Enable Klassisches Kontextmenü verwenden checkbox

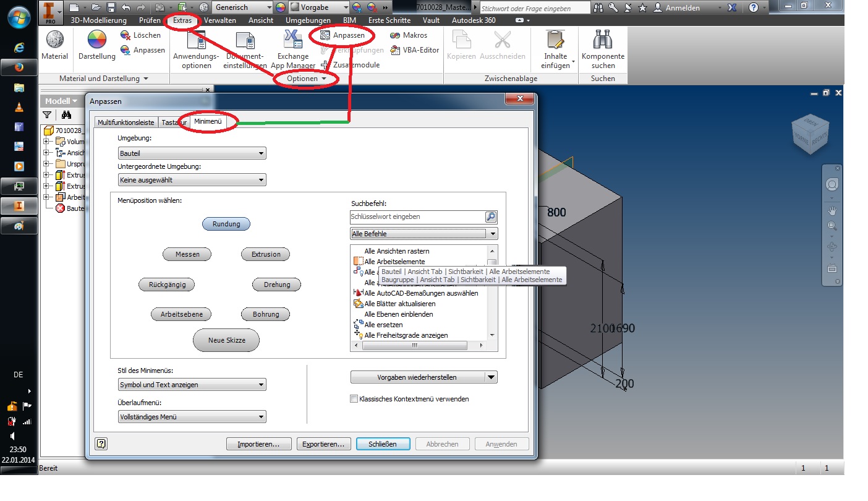click(354, 399)
